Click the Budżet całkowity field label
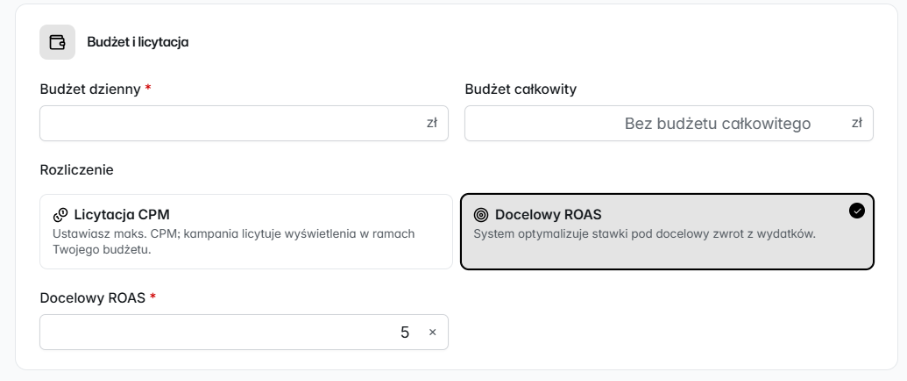 [x=521, y=90]
